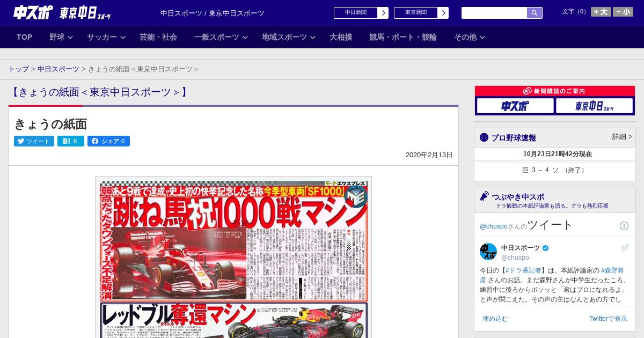Expand the サッカー dropdown chevron

click(123, 37)
